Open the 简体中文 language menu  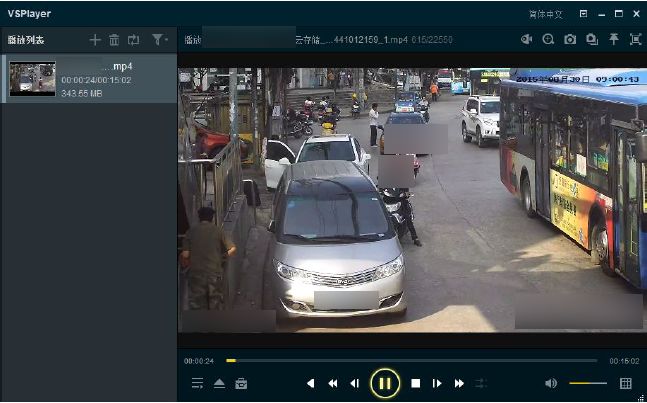pos(545,14)
